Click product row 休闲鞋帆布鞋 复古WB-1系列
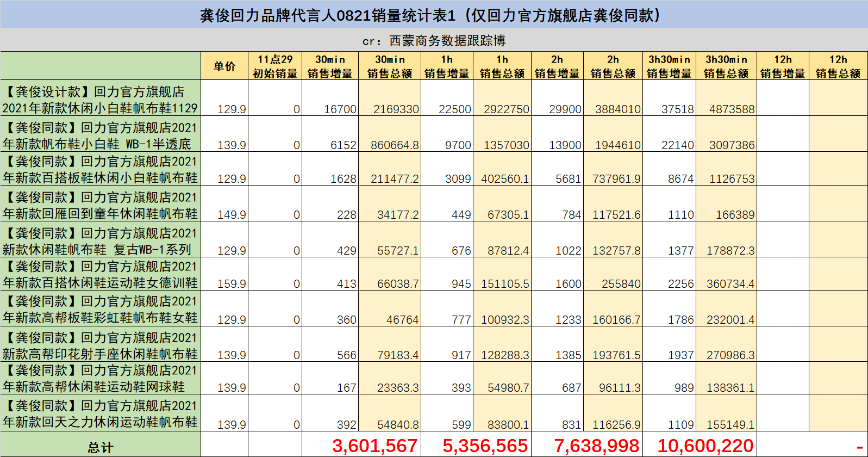The image size is (868, 457). (x=101, y=240)
